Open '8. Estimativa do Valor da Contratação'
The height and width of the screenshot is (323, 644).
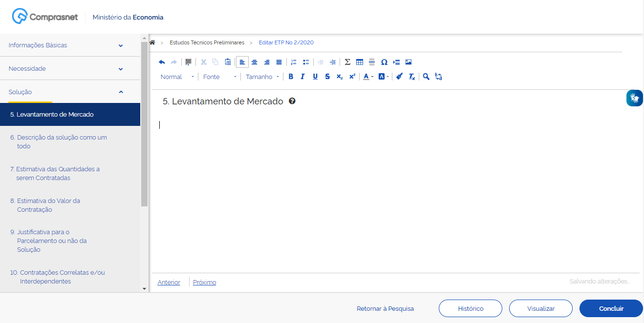tap(48, 205)
